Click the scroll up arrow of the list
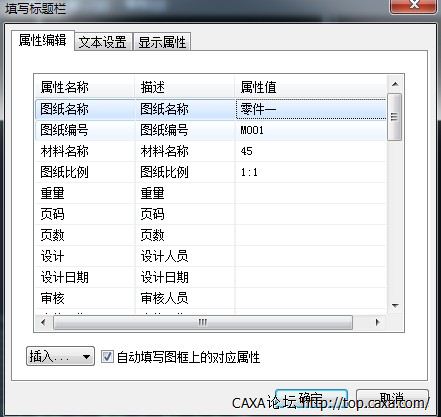The width and height of the screenshot is (441, 417). click(x=395, y=84)
